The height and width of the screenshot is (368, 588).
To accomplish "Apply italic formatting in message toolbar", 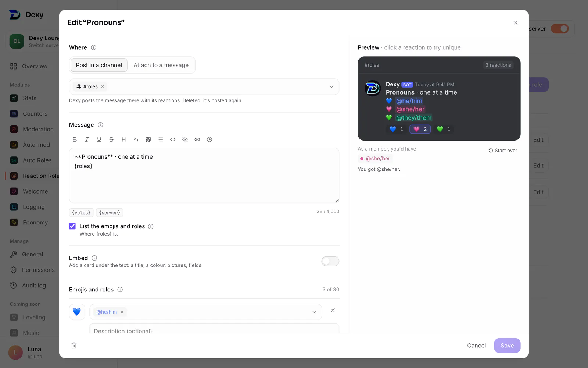I will [x=87, y=139].
